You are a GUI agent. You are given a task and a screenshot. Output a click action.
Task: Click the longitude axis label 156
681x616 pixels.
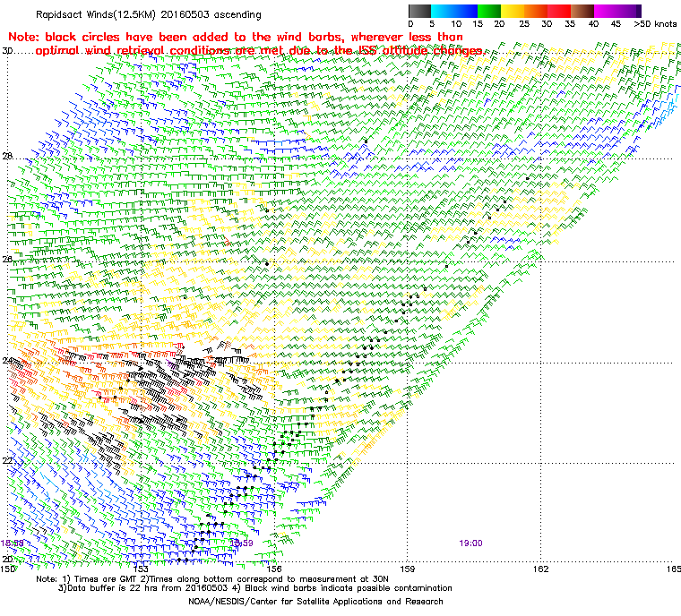(274, 569)
